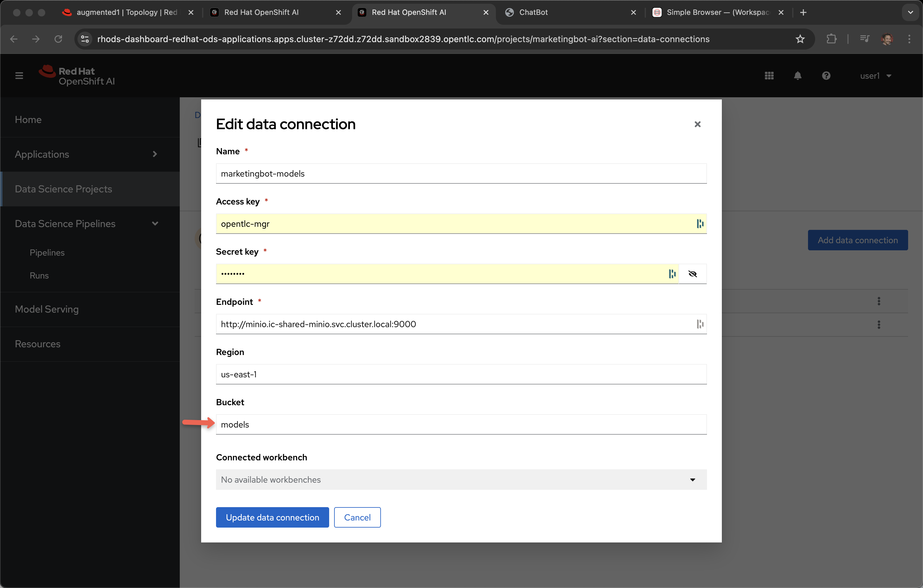Open browser extensions puzzle icon
The height and width of the screenshot is (588, 923).
click(x=831, y=39)
